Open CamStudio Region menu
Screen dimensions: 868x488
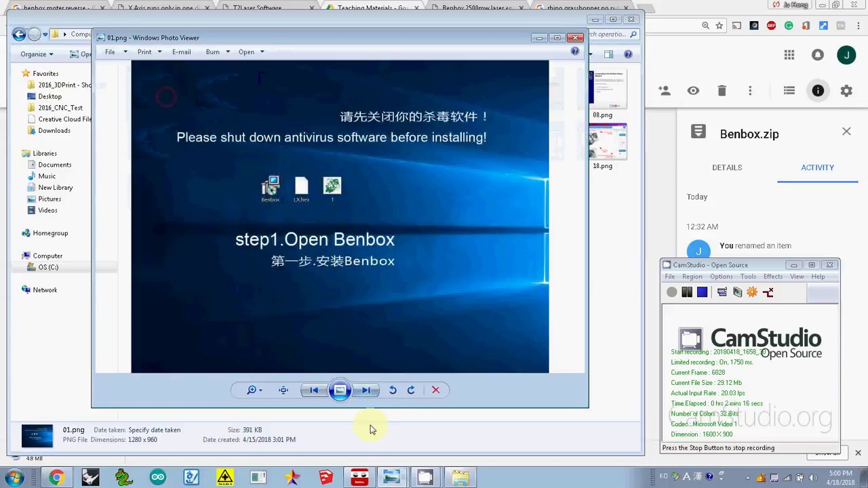tap(692, 277)
